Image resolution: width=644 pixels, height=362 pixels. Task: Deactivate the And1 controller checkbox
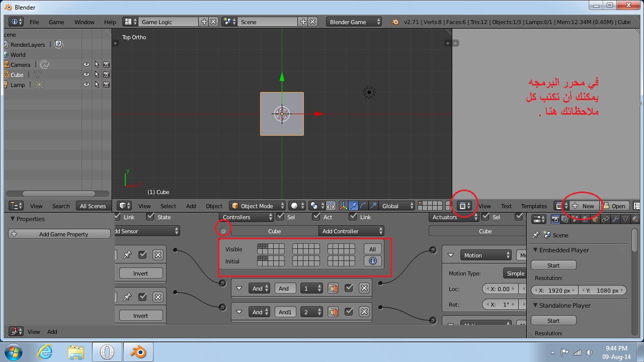pos(349,312)
